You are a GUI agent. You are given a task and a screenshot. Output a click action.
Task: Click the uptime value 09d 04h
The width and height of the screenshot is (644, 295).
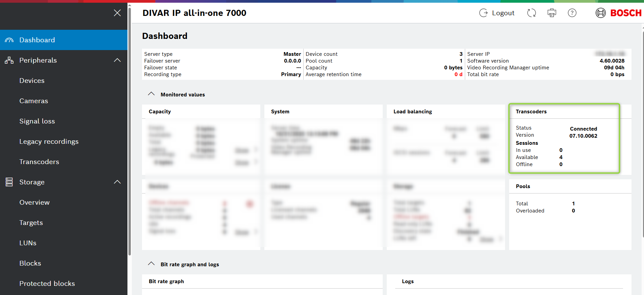614,68
